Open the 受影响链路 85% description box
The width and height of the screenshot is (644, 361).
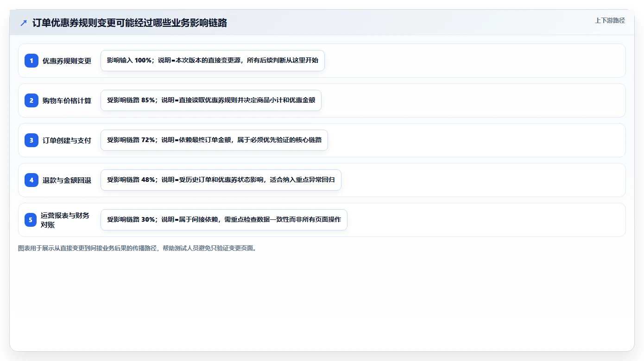point(211,100)
